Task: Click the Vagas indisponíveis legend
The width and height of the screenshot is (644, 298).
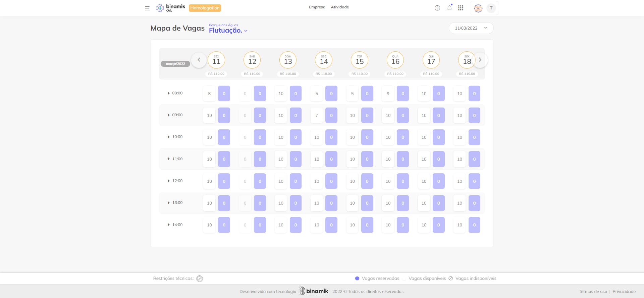Action: tap(473, 278)
